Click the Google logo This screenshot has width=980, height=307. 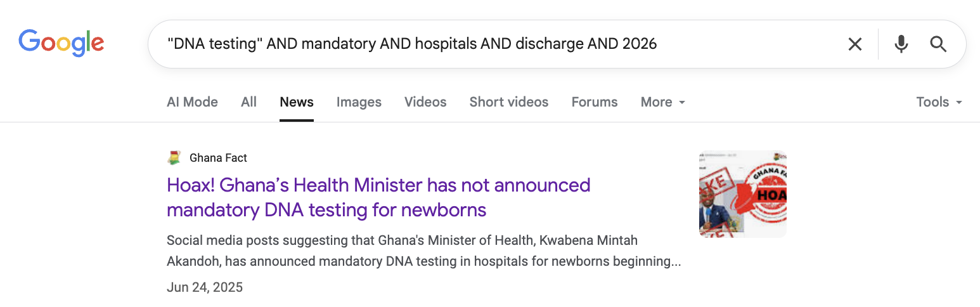[61, 43]
